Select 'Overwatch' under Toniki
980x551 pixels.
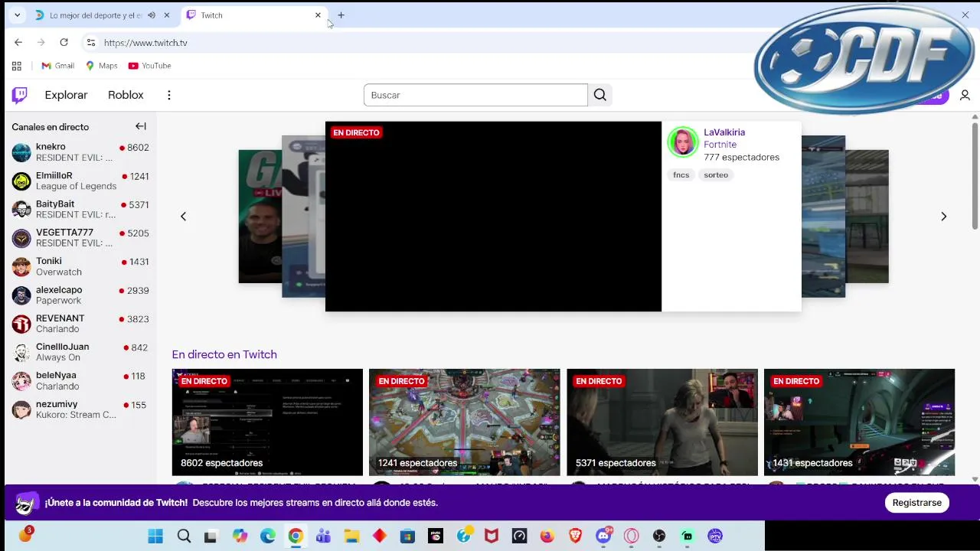pos(58,272)
